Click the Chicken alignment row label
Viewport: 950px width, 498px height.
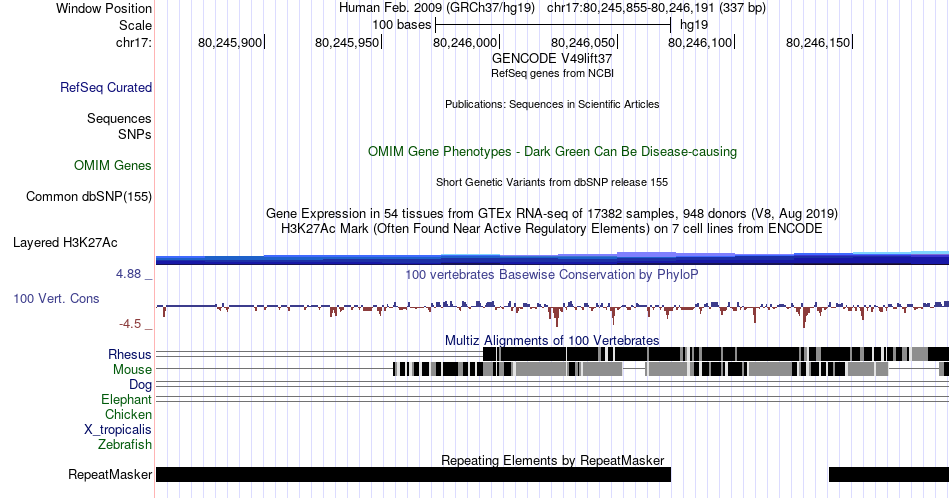click(128, 414)
